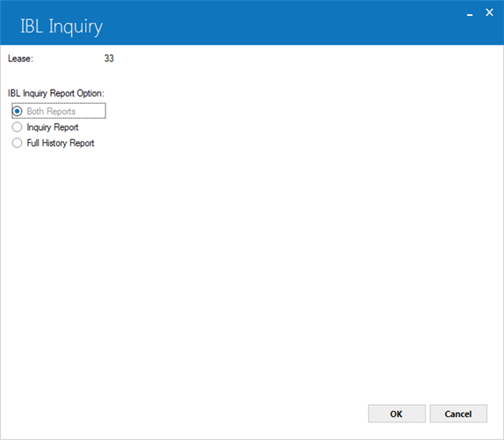
Task: Click the filled blue circle for Both Reports
Action: [x=17, y=112]
